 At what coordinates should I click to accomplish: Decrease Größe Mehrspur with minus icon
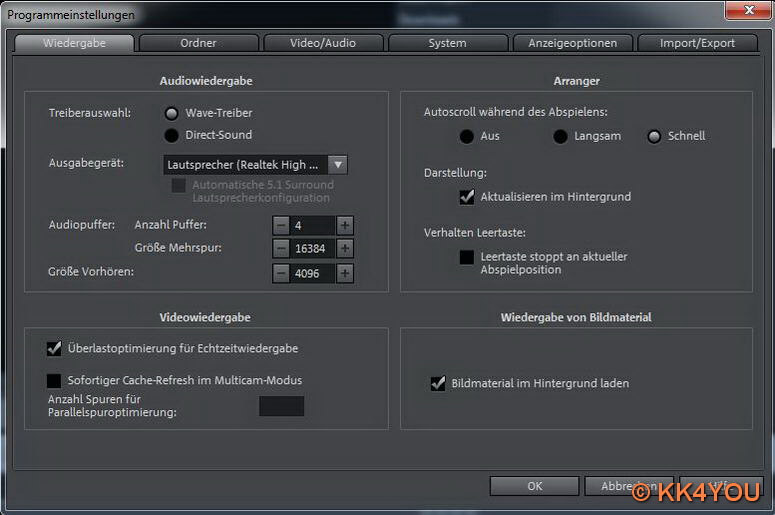pyautogui.click(x=282, y=249)
